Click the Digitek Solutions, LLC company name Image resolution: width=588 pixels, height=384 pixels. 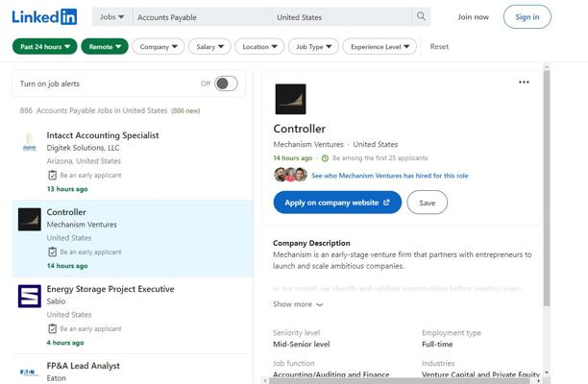83,148
